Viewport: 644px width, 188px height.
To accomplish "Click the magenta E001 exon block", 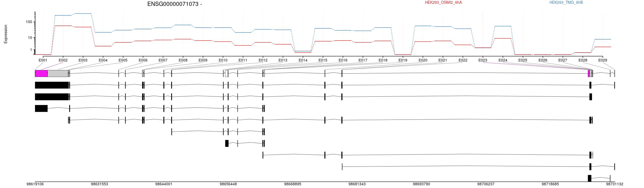I will [x=41, y=74].
